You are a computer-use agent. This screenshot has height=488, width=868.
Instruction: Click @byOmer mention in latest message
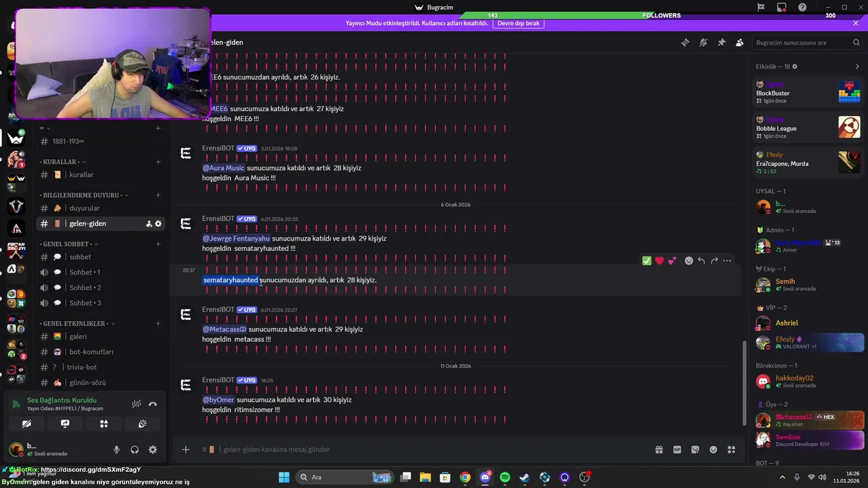pyautogui.click(x=218, y=400)
